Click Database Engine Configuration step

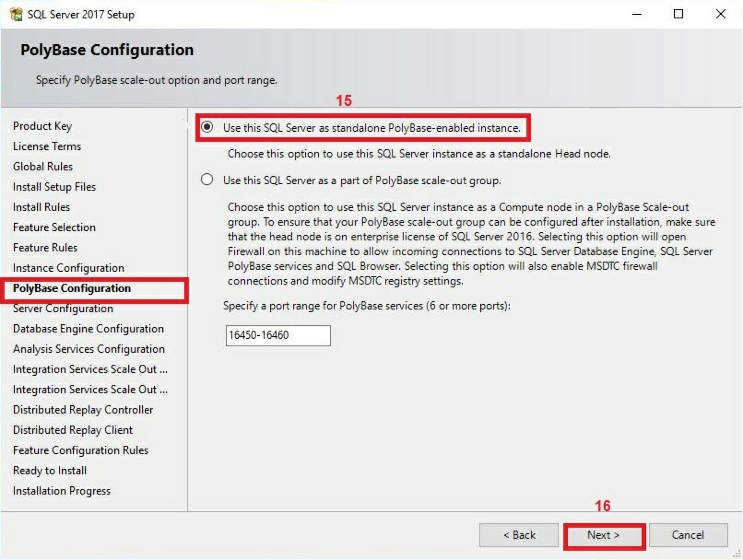(88, 329)
